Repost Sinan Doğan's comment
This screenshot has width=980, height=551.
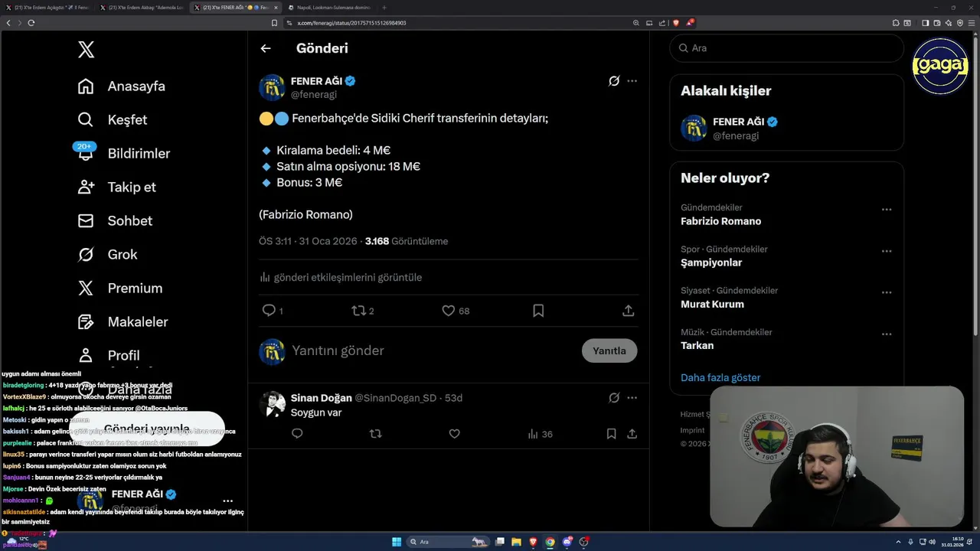pyautogui.click(x=375, y=434)
